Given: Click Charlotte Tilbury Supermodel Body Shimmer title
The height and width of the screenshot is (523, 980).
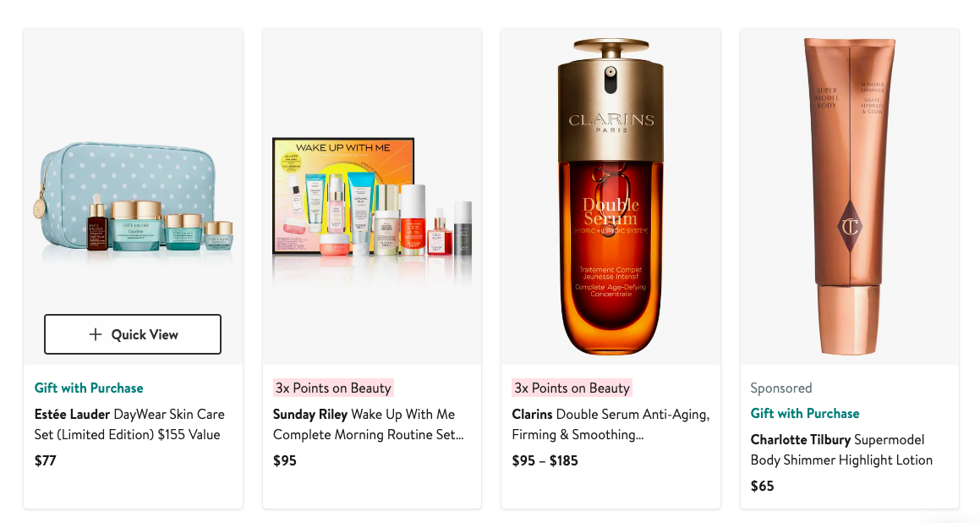Looking at the screenshot, I should click(x=841, y=450).
